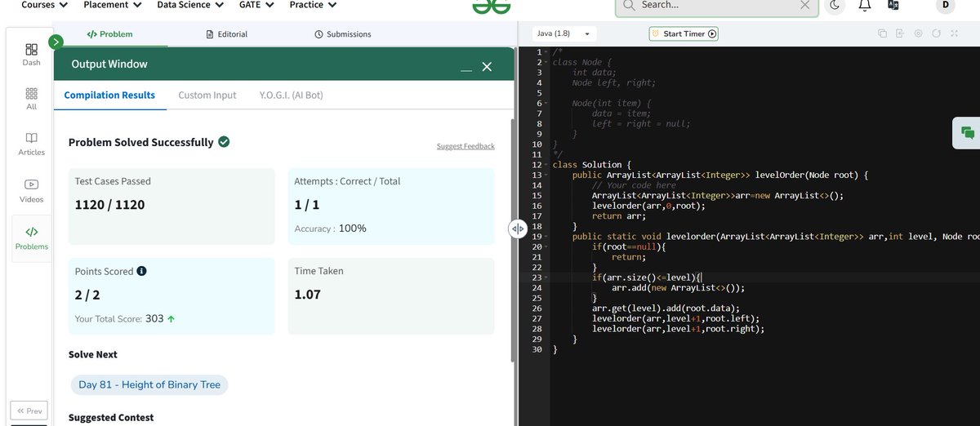
Task: Select Custom Input tab
Action: tap(207, 95)
